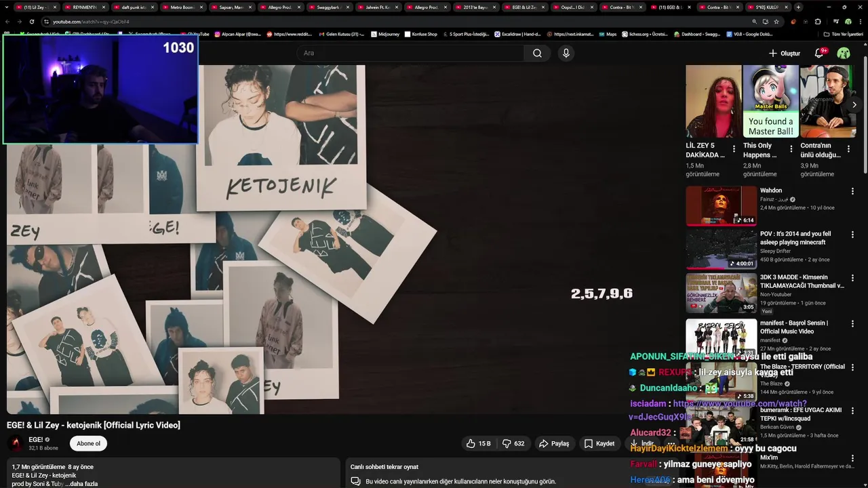Open options menu for 3DK 3 MADDE video
Screen dimensions: 868x488
click(x=852, y=278)
